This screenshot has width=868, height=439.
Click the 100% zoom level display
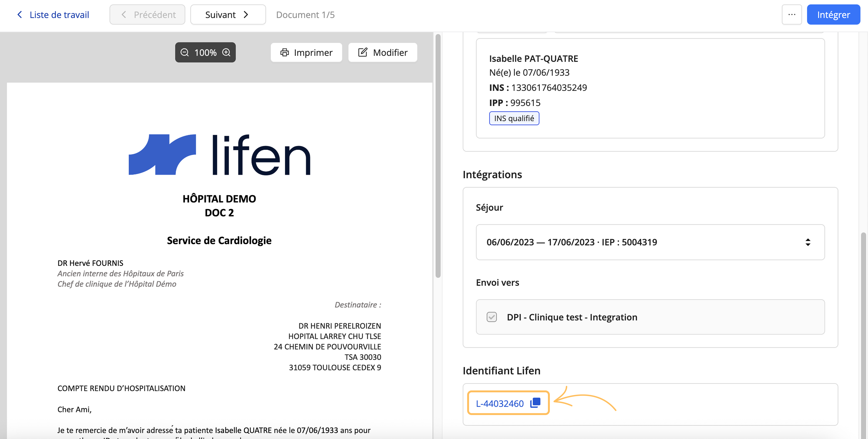pyautogui.click(x=205, y=53)
